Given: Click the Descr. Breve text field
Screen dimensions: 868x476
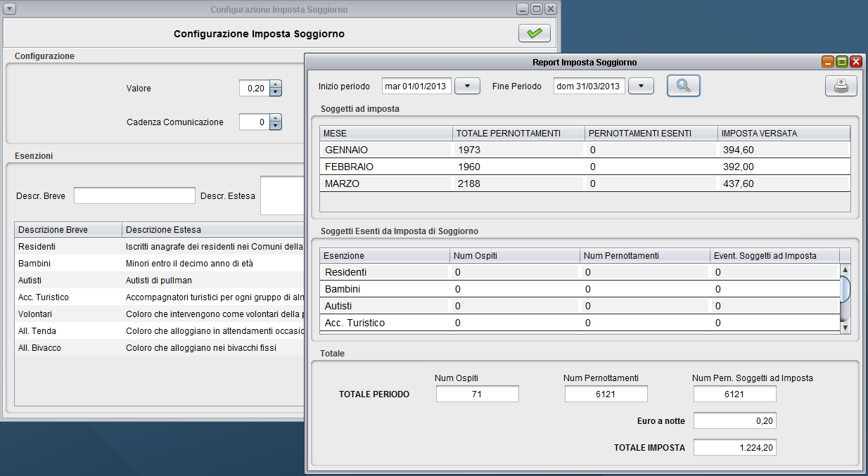Looking at the screenshot, I should (x=134, y=195).
